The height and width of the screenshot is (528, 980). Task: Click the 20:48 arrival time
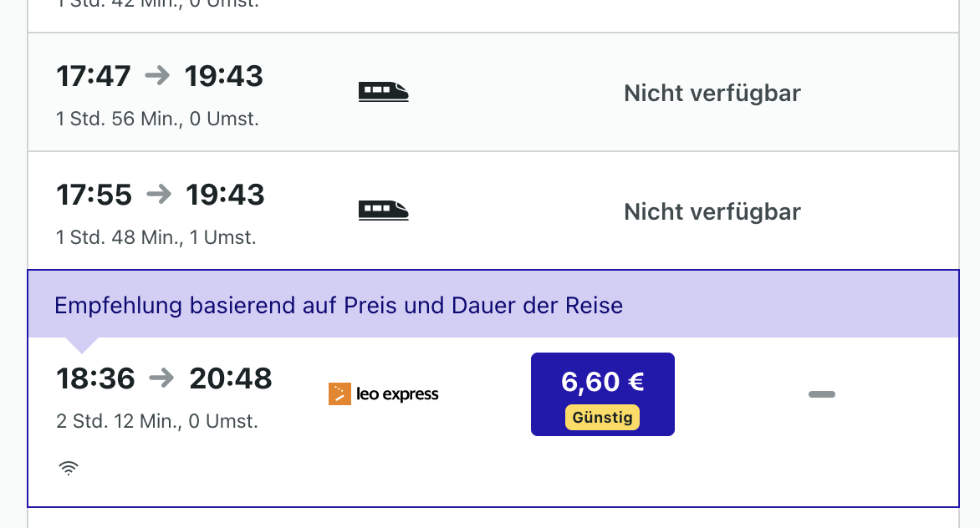pyautogui.click(x=231, y=378)
